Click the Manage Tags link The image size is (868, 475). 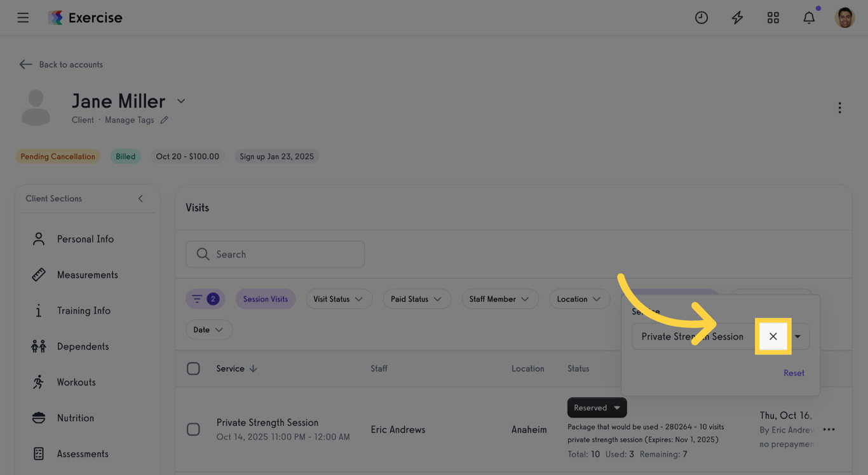tap(129, 120)
